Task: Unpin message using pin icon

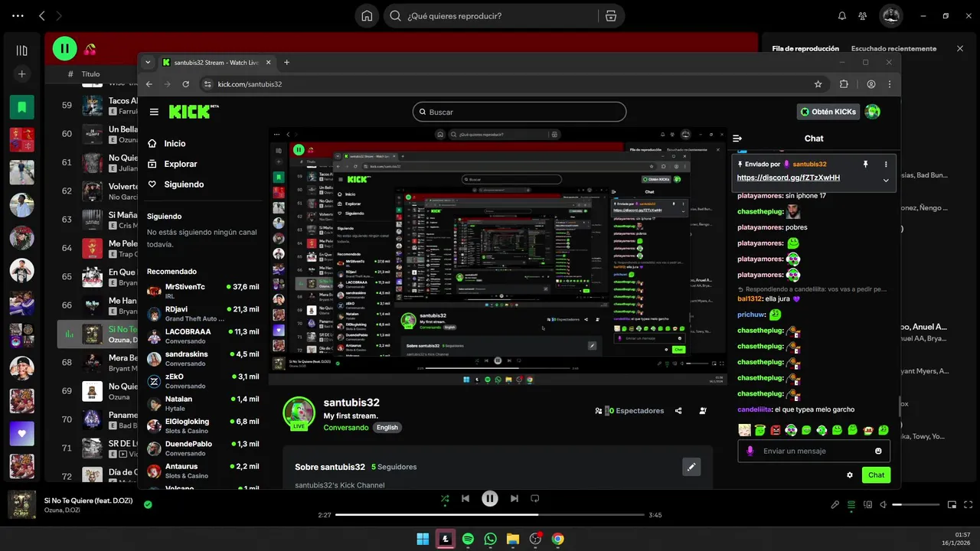Action: coord(866,164)
